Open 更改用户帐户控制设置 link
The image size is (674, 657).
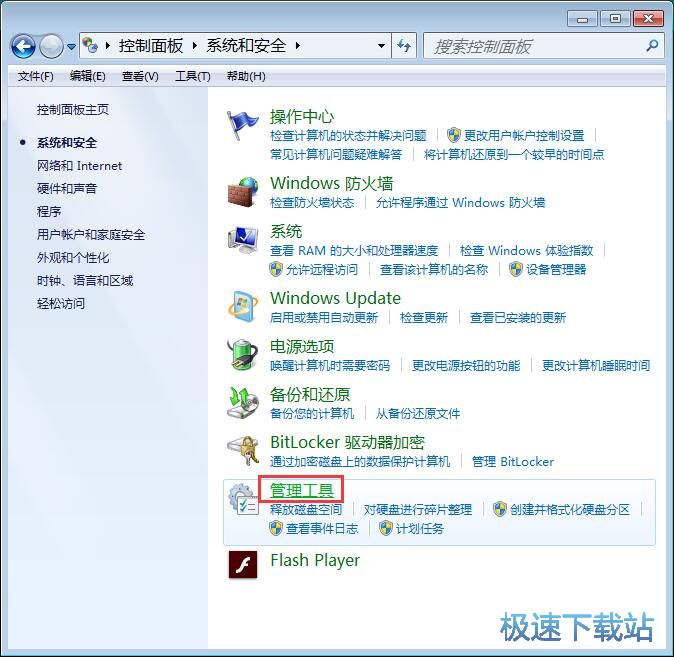coord(524,135)
